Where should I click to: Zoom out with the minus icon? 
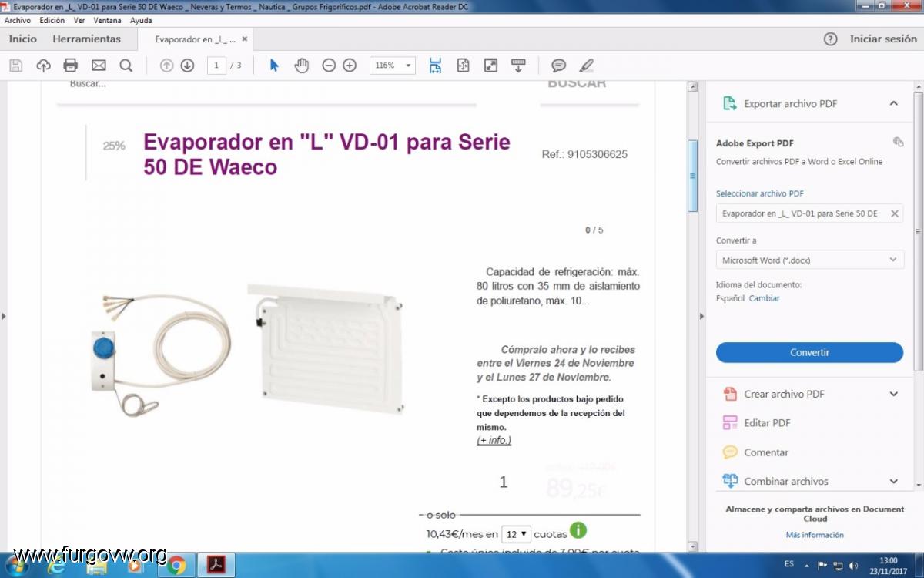click(329, 66)
